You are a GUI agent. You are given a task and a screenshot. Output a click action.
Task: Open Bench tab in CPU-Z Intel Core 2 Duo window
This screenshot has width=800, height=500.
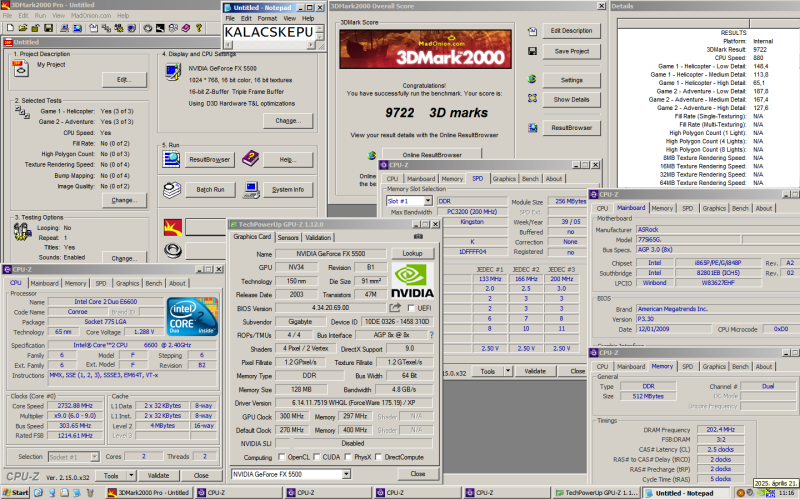(x=154, y=283)
